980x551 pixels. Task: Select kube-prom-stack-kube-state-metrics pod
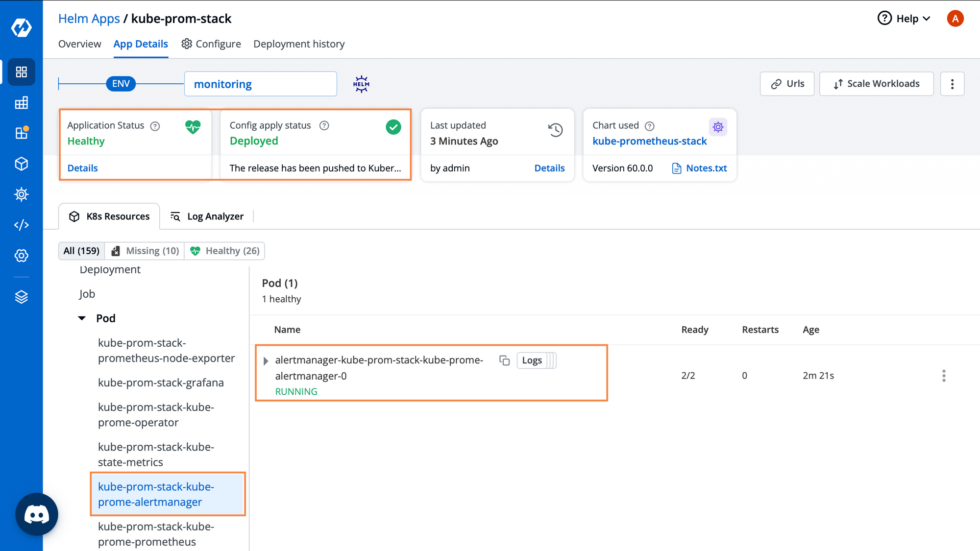click(156, 455)
